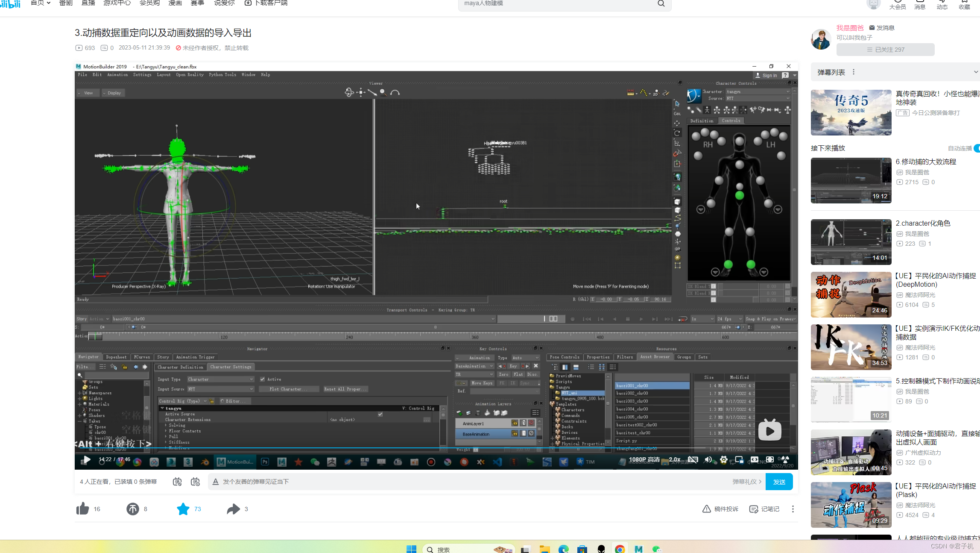Click the delete animation layer trash icon
Screen dimensions: 980x553
pyautogui.click(x=478, y=413)
